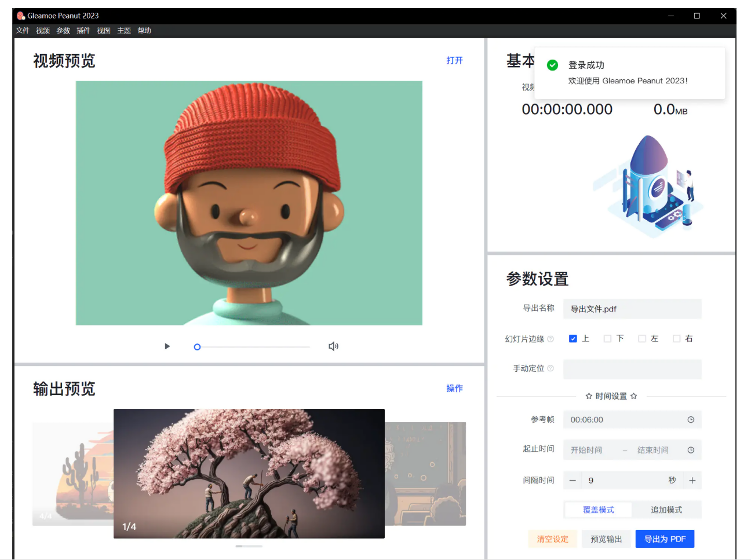Open the 插件 menu
Screen dimensions: 751x560
click(83, 31)
